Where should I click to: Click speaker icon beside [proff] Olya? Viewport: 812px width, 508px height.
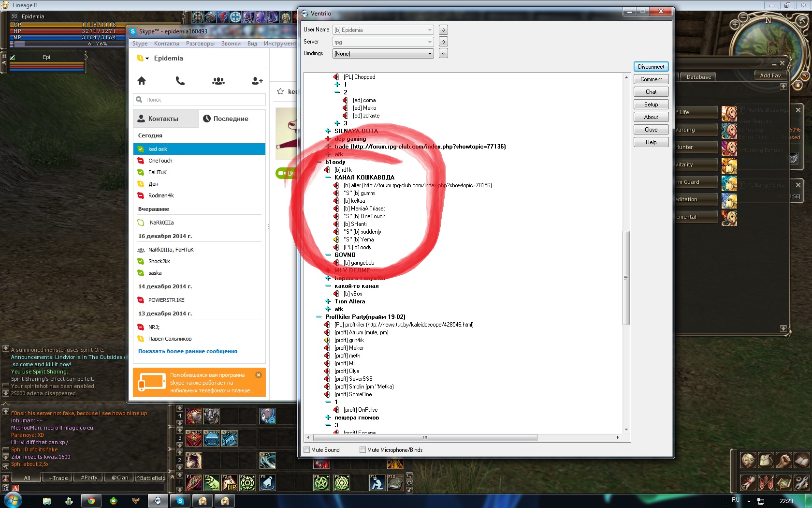tap(327, 371)
